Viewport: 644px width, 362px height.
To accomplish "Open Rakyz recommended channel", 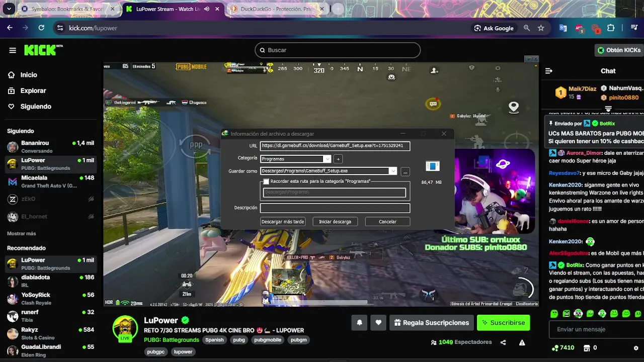I will pyautogui.click(x=50, y=333).
